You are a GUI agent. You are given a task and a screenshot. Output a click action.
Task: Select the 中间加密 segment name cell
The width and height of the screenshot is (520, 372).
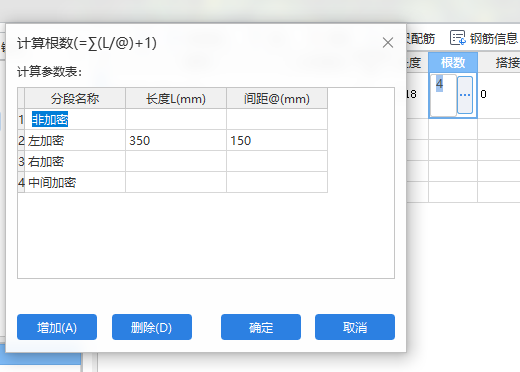(75, 182)
